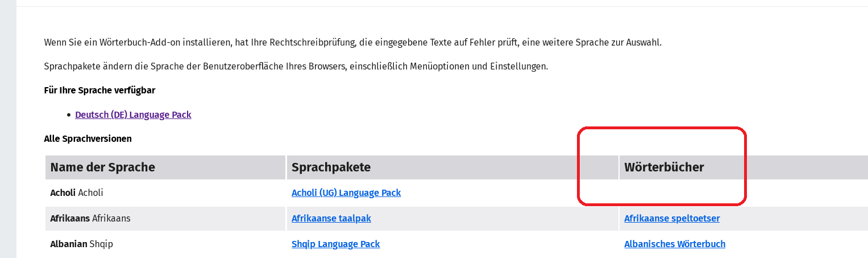
Task: Open the Albanisches Wörterbuch link
Action: [x=674, y=244]
